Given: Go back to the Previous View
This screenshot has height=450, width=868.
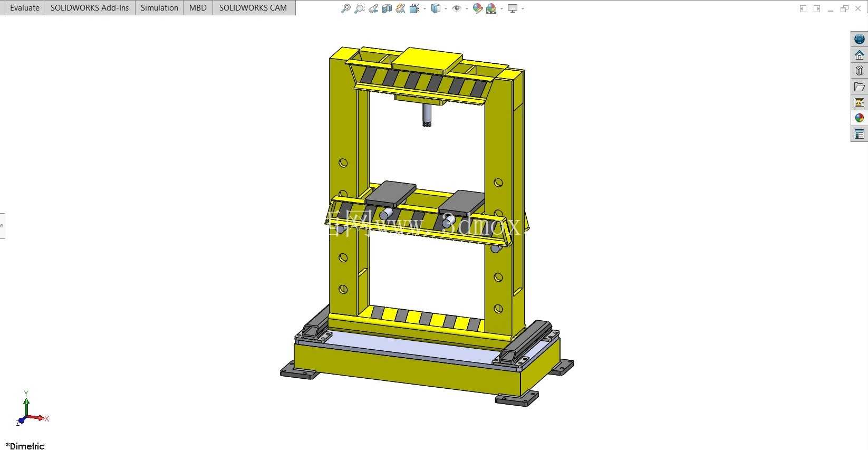Looking at the screenshot, I should tap(373, 8).
